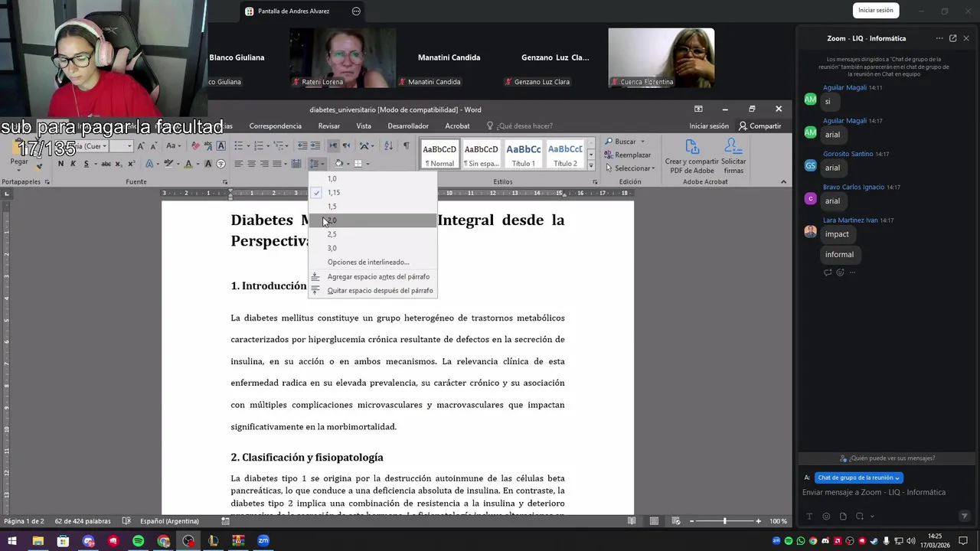Screen dimensions: 980x551
Task: Open borders button
Action: pyautogui.click(x=358, y=164)
